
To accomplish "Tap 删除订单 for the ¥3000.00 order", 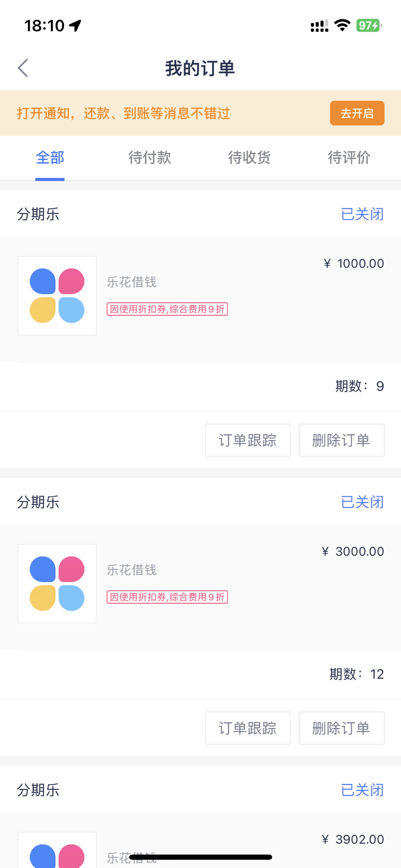I will pyautogui.click(x=341, y=728).
